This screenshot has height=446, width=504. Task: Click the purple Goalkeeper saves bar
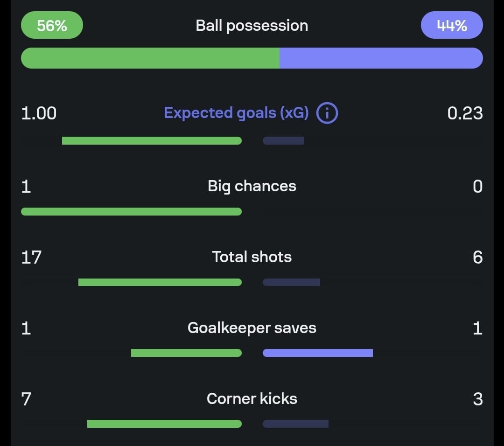click(x=318, y=353)
